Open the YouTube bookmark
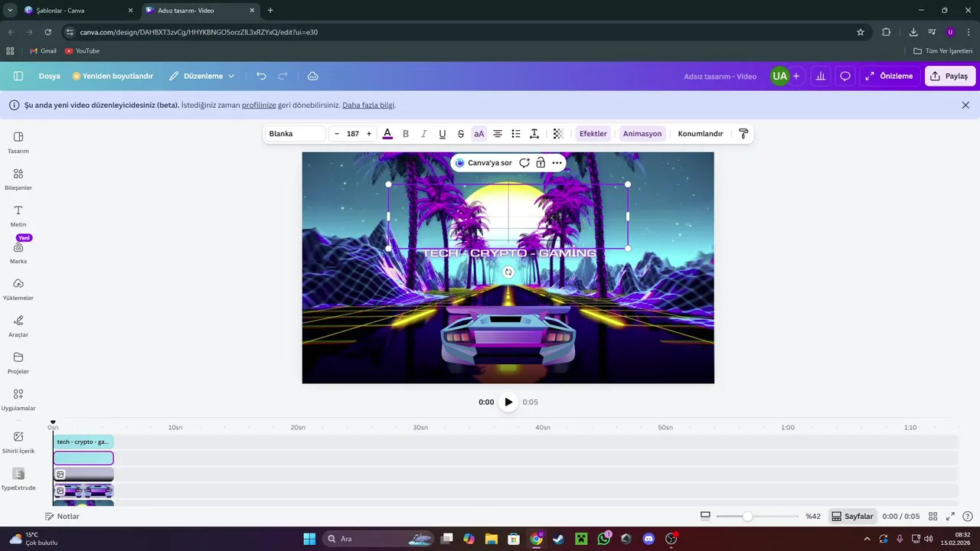Image resolution: width=980 pixels, height=551 pixels. pos(82,51)
